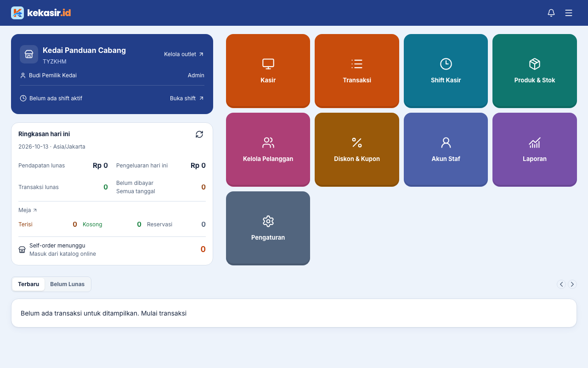Click the Pendapatan lunas label
Viewport: 588px width, 368px height.
41,166
